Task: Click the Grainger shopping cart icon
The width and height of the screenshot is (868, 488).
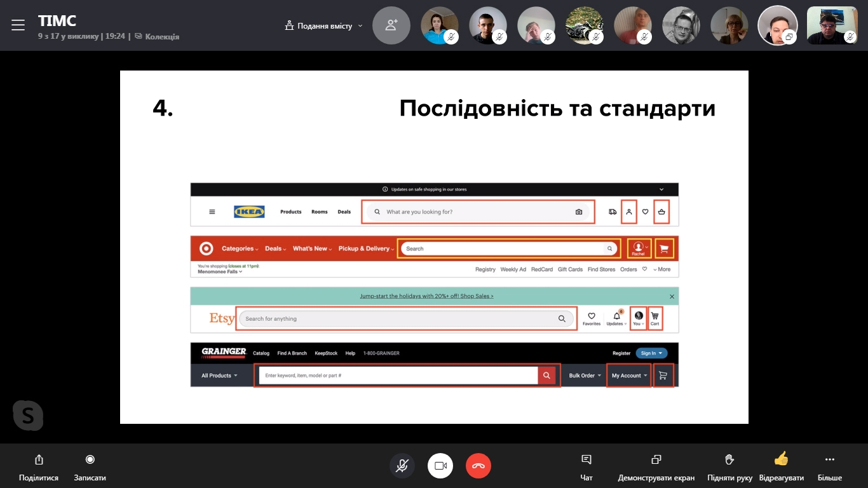Action: (663, 376)
